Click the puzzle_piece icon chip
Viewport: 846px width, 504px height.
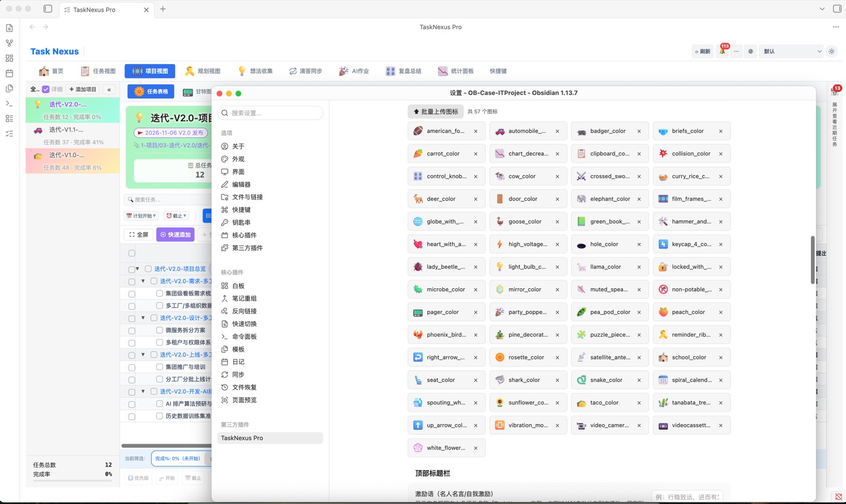[610, 335]
